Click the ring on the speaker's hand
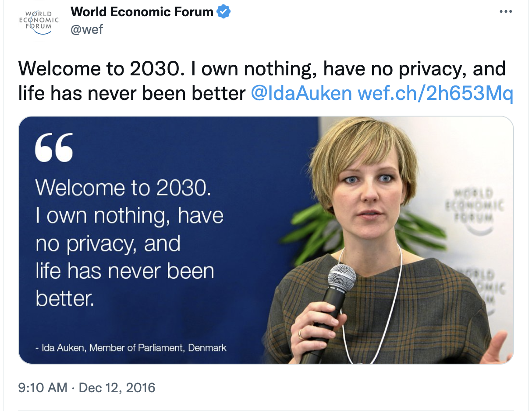Image resolution: width=532 pixels, height=411 pixels. pyautogui.click(x=301, y=335)
